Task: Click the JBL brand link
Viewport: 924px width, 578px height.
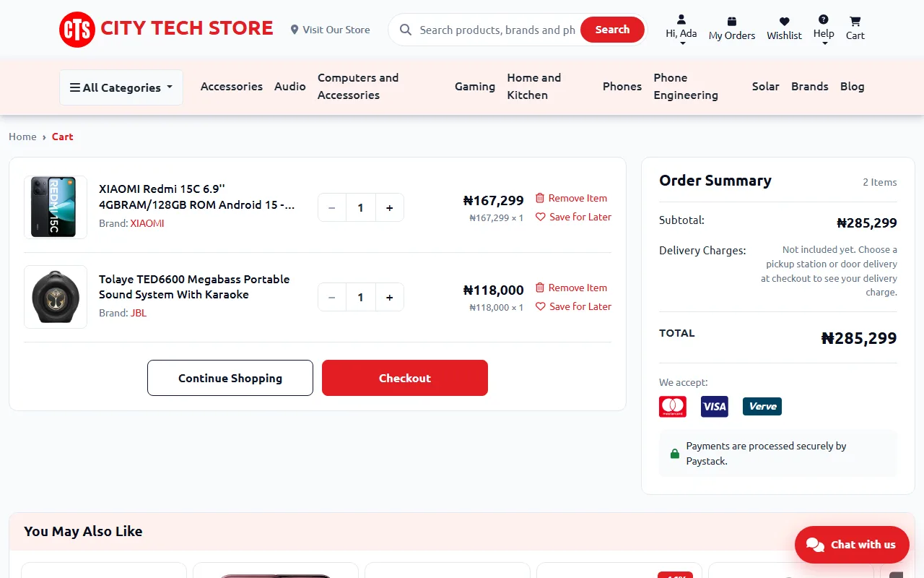Action: click(x=139, y=313)
